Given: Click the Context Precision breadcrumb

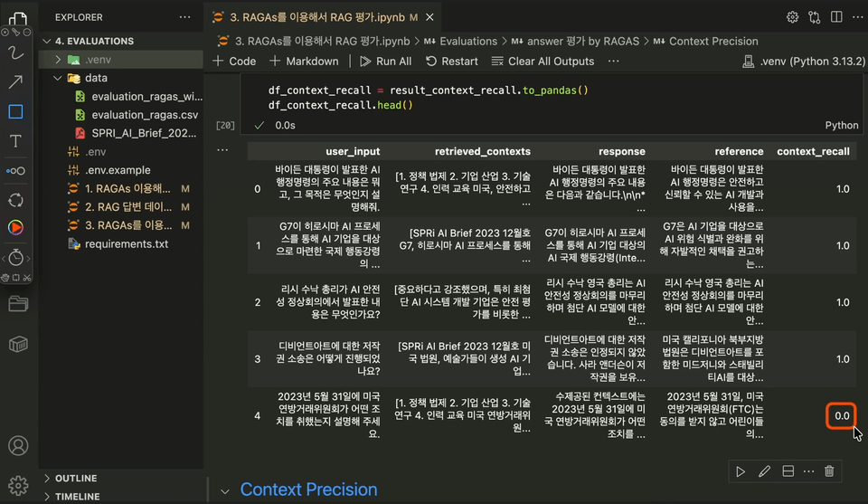Looking at the screenshot, I should (x=707, y=41).
